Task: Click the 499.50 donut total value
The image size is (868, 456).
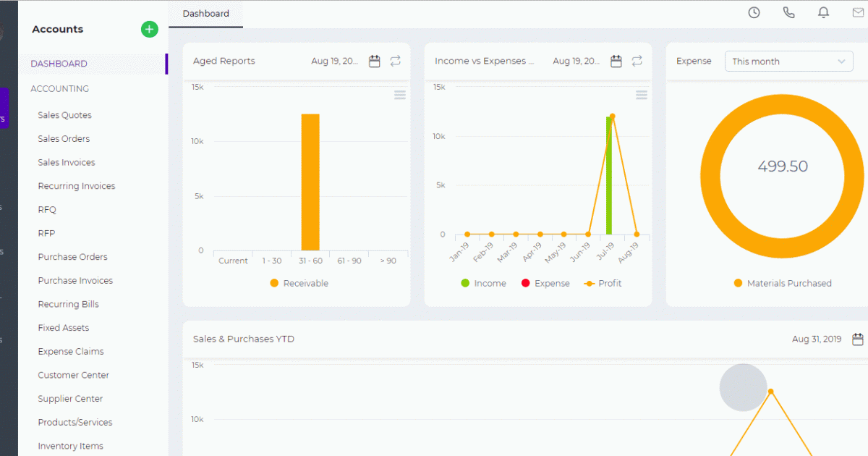Action: click(x=783, y=166)
